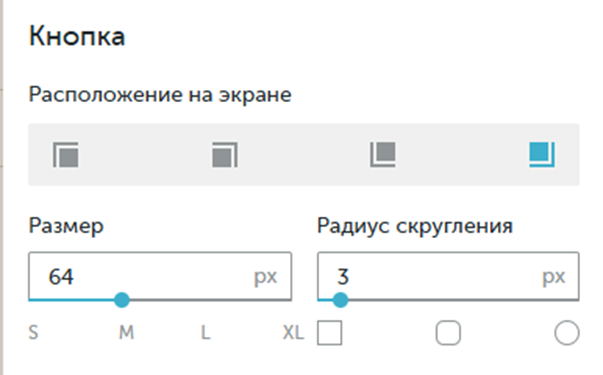Set button size to M preset

[x=127, y=333]
